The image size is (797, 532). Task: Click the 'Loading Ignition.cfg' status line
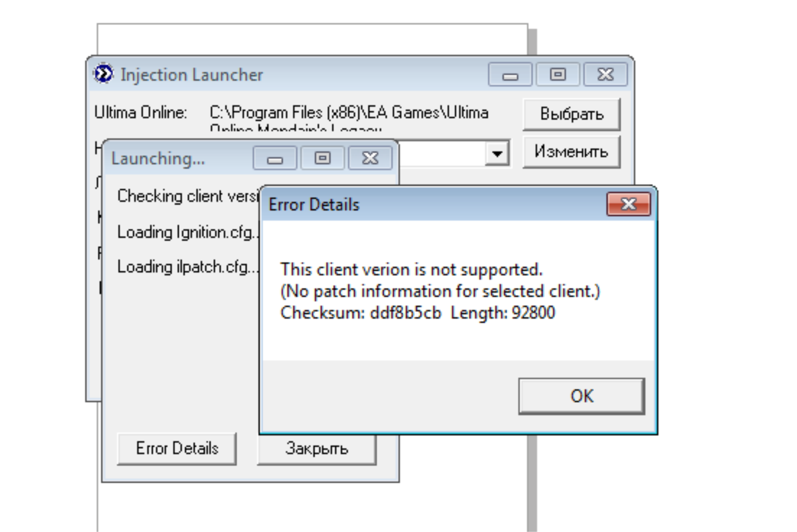188,232
